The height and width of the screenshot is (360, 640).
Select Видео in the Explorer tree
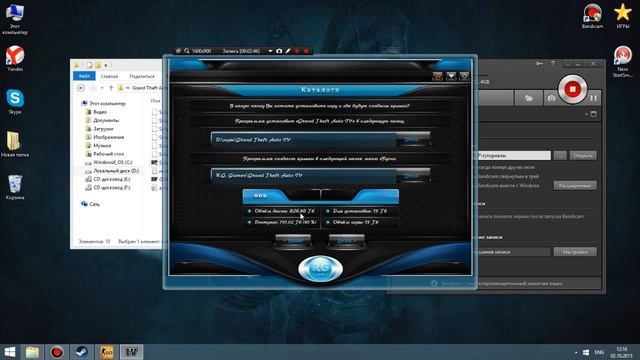click(x=96, y=112)
